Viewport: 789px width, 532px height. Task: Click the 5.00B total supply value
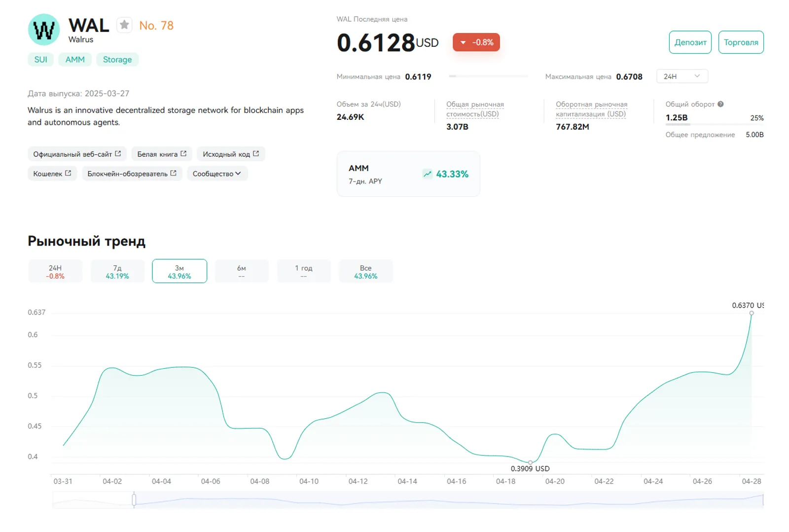(x=754, y=135)
